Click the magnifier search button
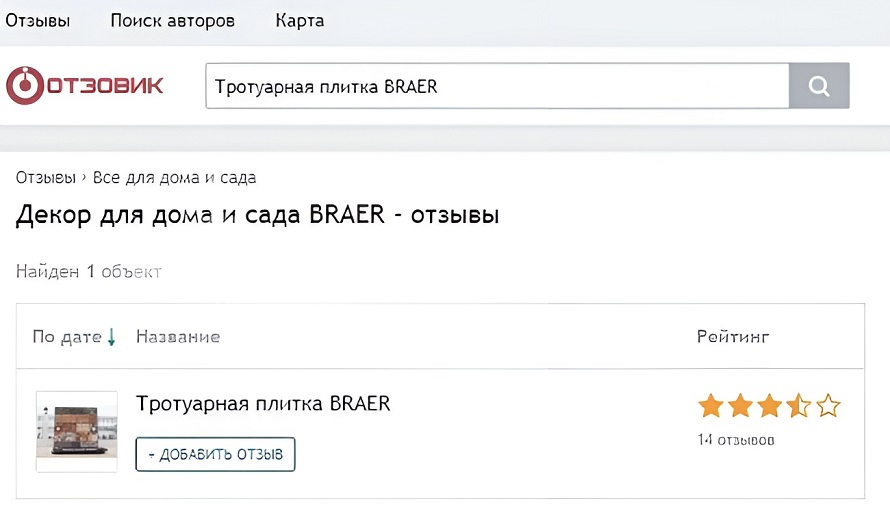Image resolution: width=890 pixels, height=513 pixels. pos(819,86)
